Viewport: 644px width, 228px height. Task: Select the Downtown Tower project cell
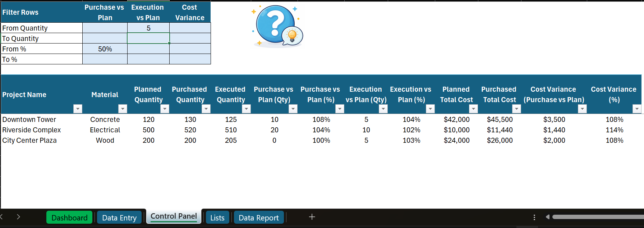(29, 119)
